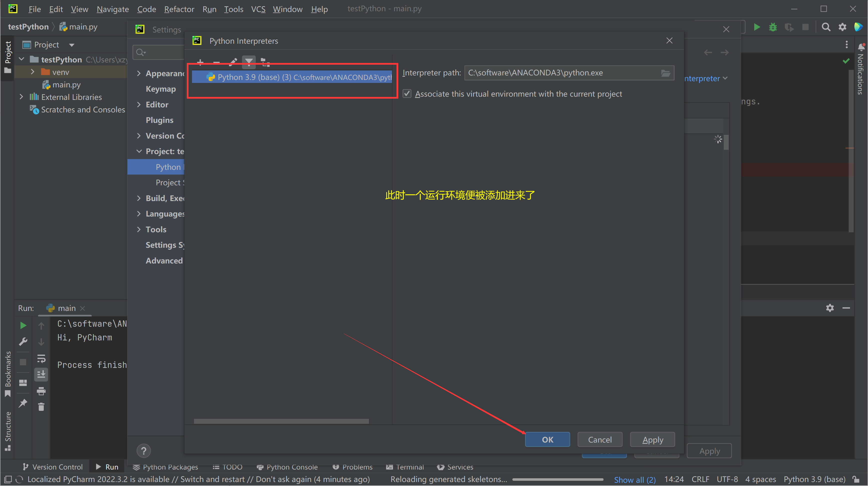Print the Run console output
Image resolution: width=868 pixels, height=486 pixels.
click(41, 391)
